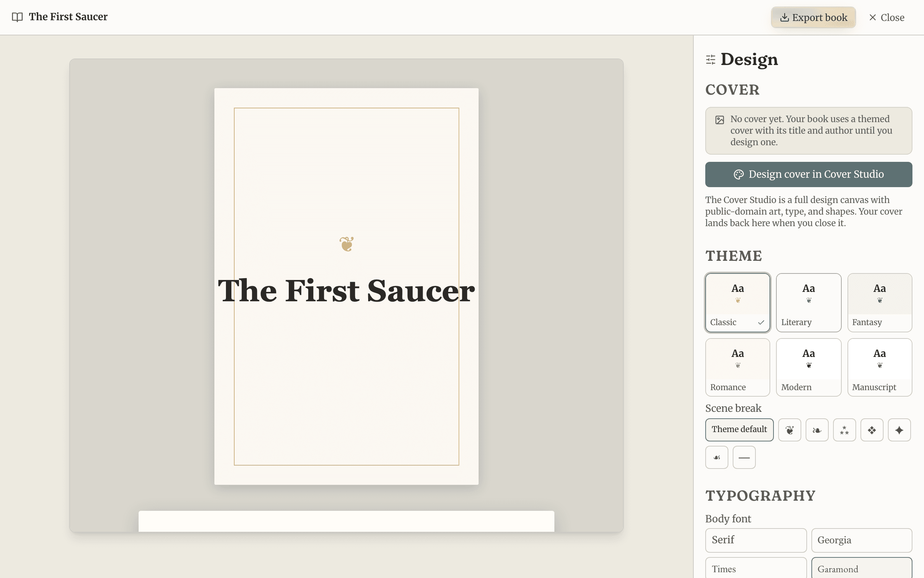This screenshot has width=924, height=578.
Task: Click the next page peeking below cover
Action: click(346, 521)
